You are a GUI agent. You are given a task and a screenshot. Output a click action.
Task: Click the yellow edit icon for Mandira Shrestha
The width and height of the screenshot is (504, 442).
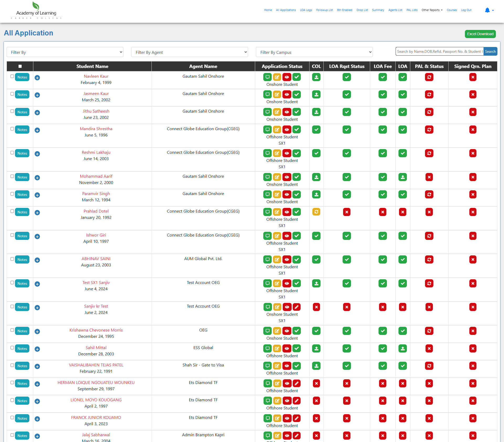277,130
